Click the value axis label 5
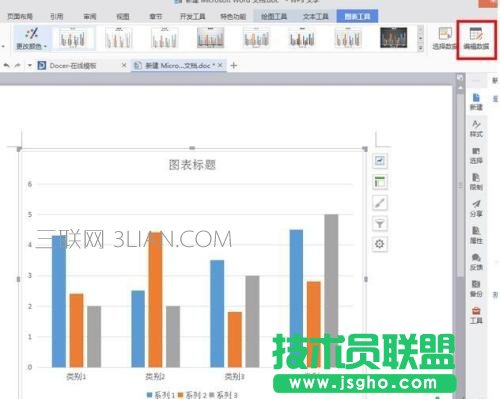Screen dimensions: 500x399 click(30, 215)
